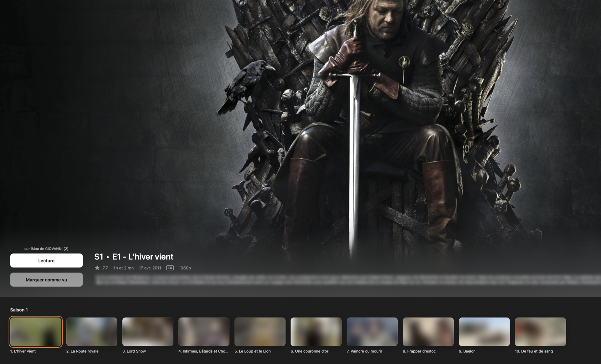Click the caption 3. Lord Snow
This screenshot has width=601, height=364.
(x=134, y=351)
